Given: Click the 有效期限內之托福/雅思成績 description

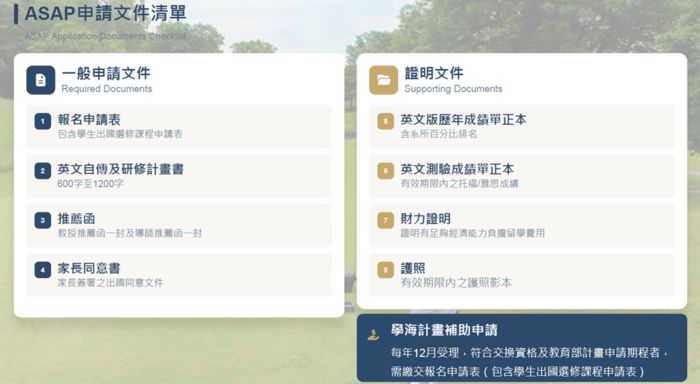Looking at the screenshot, I should pos(459,184).
